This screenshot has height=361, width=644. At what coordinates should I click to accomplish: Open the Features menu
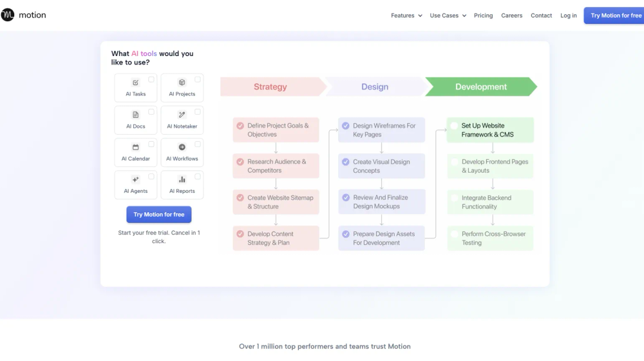(x=406, y=15)
